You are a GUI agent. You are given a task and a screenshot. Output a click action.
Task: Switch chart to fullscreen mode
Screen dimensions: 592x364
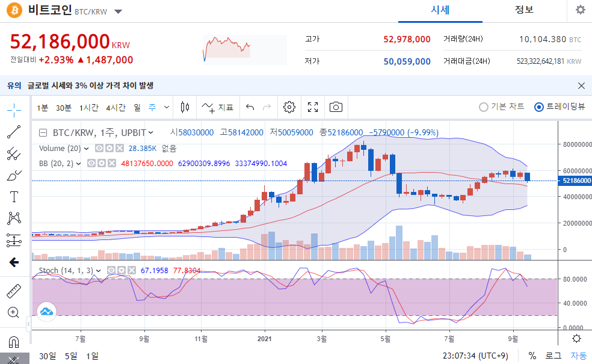pos(313,107)
